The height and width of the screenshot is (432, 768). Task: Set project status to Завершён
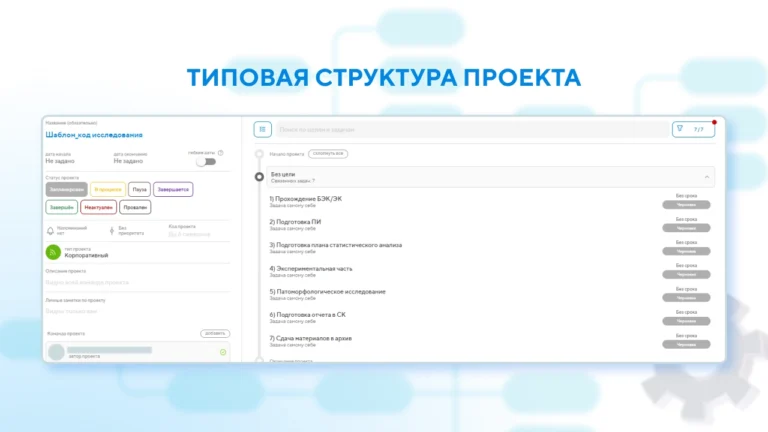pos(62,207)
